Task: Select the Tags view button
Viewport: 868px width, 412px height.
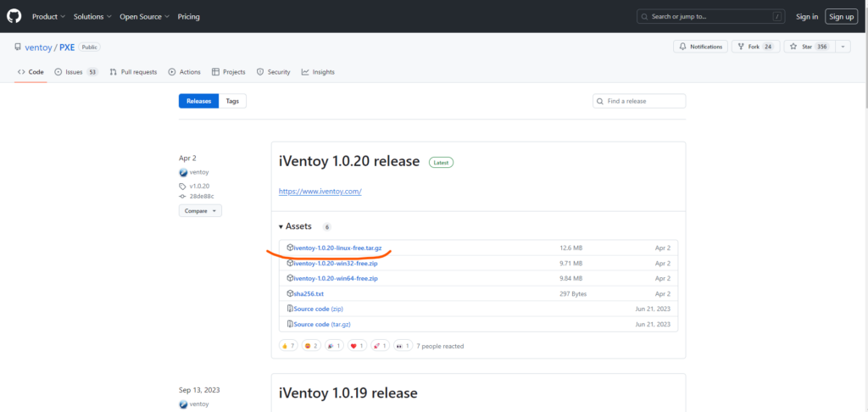Action: (x=232, y=102)
